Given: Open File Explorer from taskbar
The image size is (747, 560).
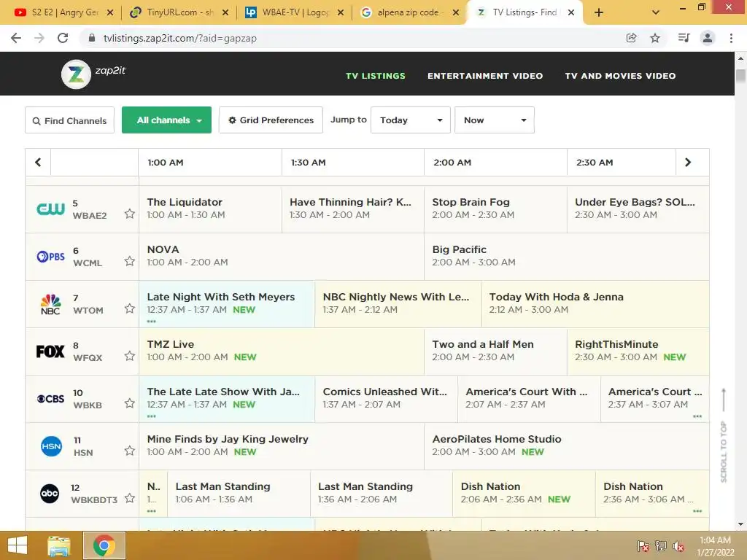Looking at the screenshot, I should [59, 545].
